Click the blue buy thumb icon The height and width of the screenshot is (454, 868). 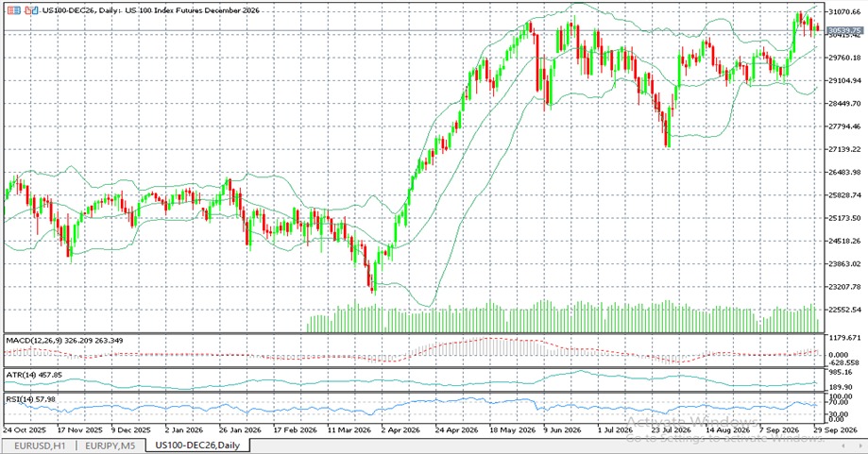click(x=35, y=10)
